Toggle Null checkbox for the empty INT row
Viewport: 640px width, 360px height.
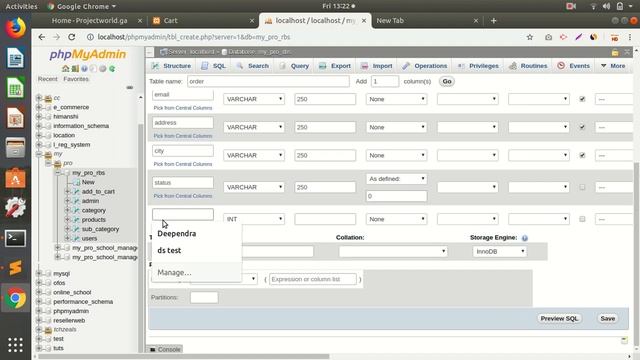click(x=582, y=219)
